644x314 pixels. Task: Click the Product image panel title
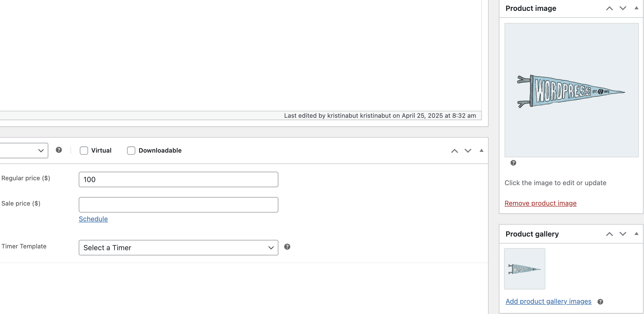[x=531, y=9]
